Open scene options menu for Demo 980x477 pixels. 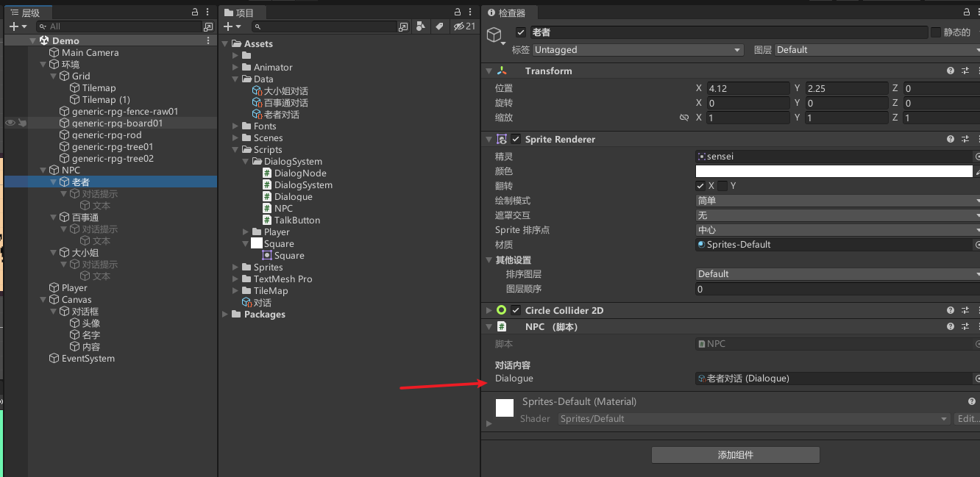coord(209,40)
